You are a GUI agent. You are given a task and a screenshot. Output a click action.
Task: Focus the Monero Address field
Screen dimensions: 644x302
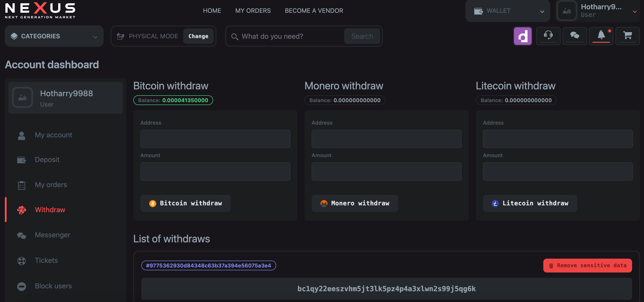[x=387, y=139]
